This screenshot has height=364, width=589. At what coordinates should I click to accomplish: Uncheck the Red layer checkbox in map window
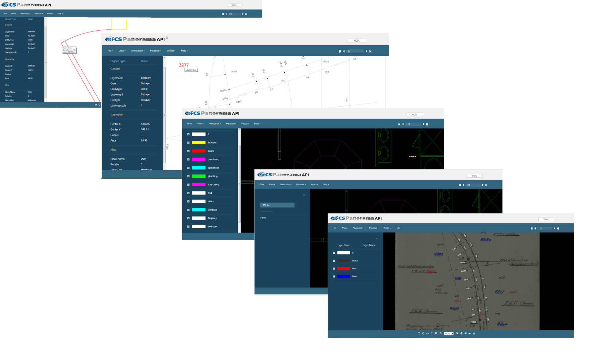(334, 269)
